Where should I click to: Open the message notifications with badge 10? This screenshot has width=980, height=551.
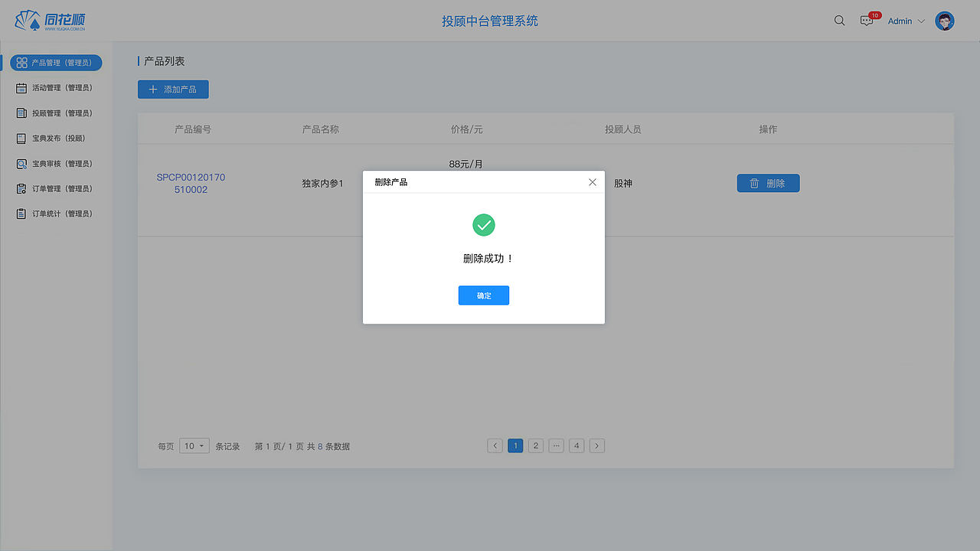click(x=866, y=21)
